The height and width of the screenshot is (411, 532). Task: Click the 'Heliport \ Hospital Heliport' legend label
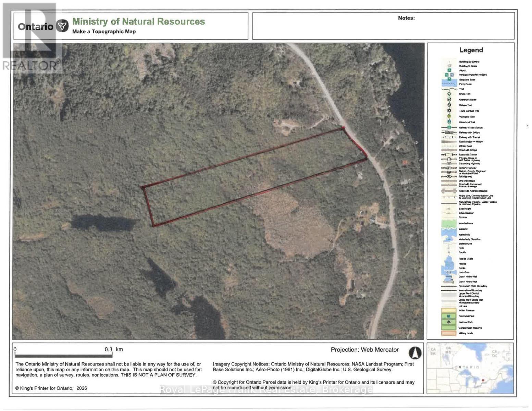click(473, 75)
